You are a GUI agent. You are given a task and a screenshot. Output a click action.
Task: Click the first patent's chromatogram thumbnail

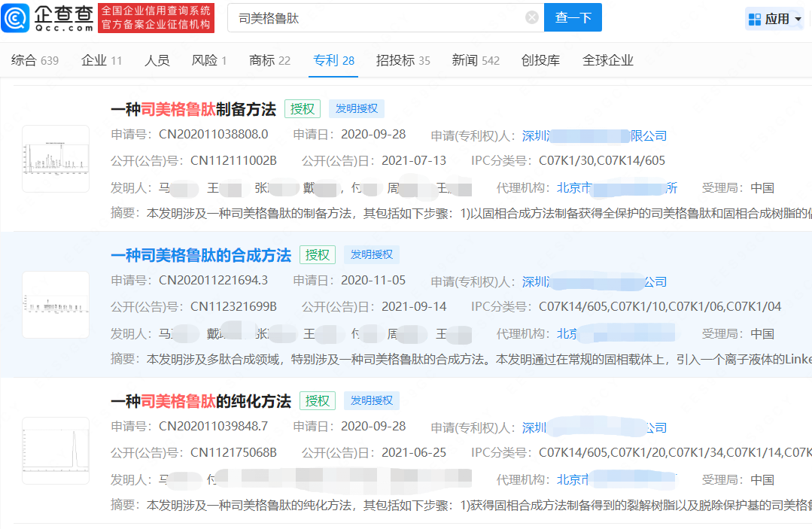[56, 159]
